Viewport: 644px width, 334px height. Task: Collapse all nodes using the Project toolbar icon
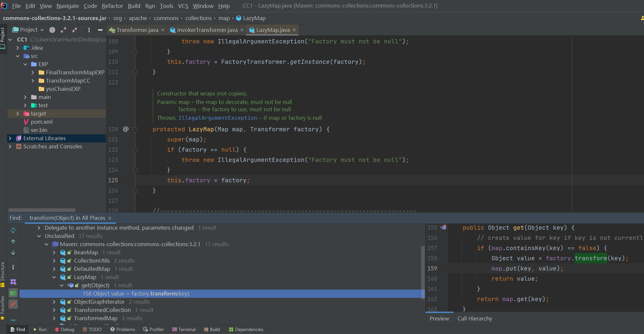click(x=74, y=30)
